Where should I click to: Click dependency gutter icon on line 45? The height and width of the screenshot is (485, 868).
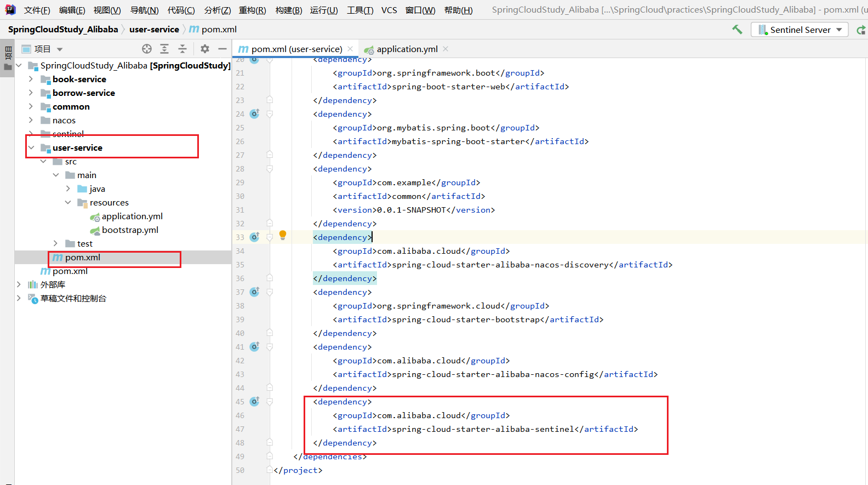click(254, 402)
